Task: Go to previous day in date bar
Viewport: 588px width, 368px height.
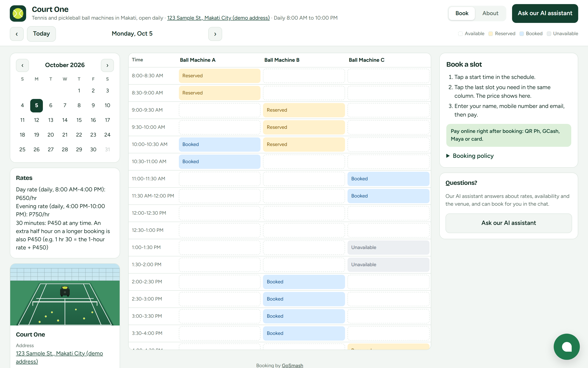Action: (x=17, y=34)
